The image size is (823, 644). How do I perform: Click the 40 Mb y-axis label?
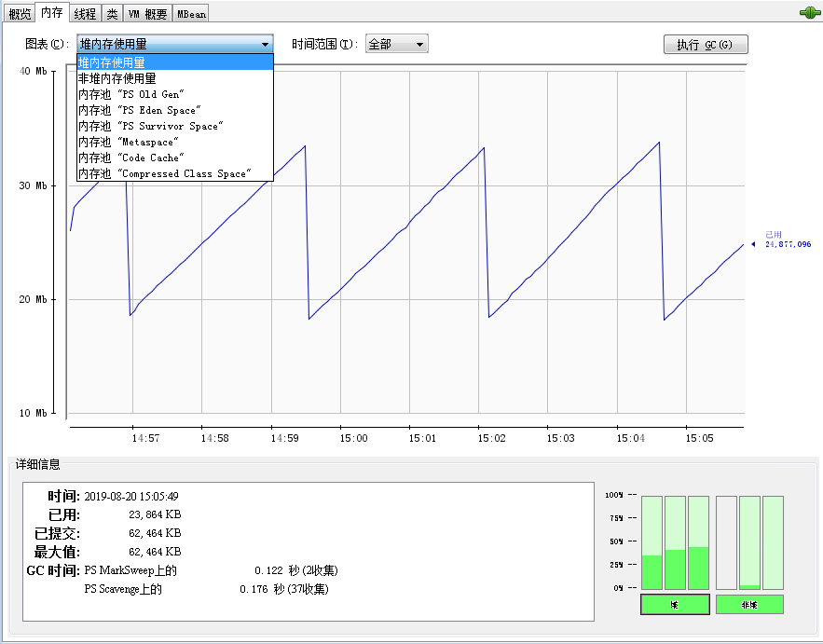[33, 71]
